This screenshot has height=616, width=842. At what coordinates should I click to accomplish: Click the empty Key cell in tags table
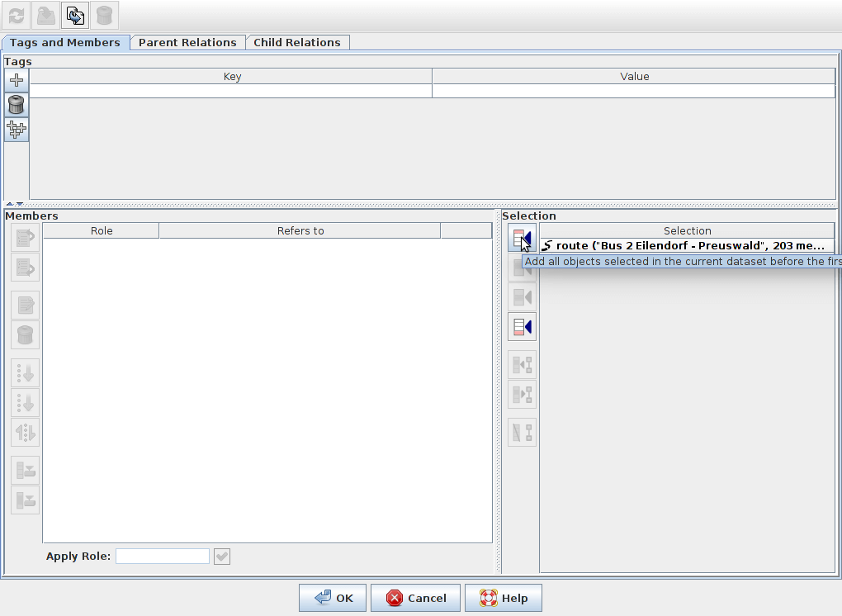(x=231, y=91)
